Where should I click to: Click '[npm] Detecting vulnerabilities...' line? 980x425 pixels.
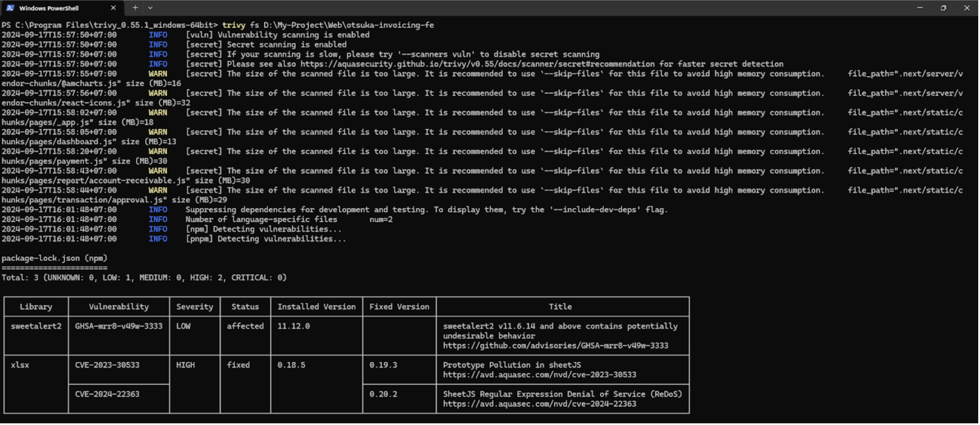point(263,230)
